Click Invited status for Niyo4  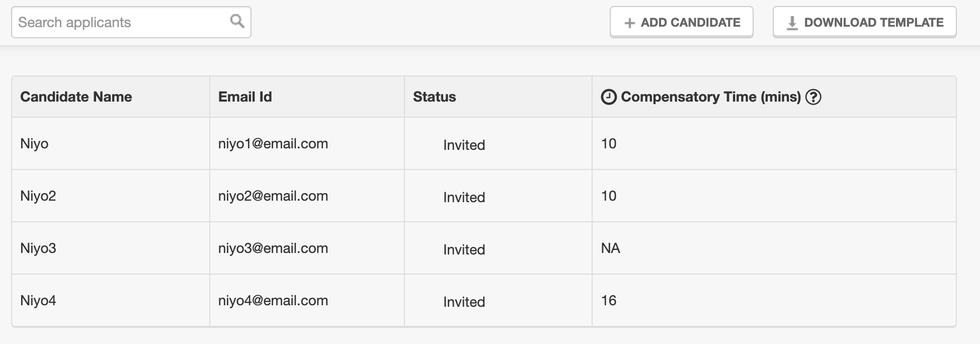pyautogui.click(x=464, y=302)
